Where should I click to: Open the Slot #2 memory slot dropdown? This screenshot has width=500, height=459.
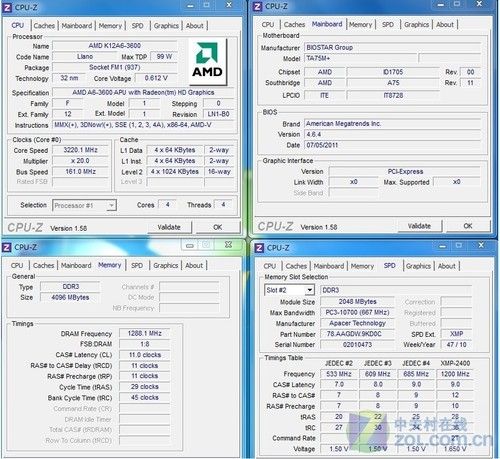(289, 290)
